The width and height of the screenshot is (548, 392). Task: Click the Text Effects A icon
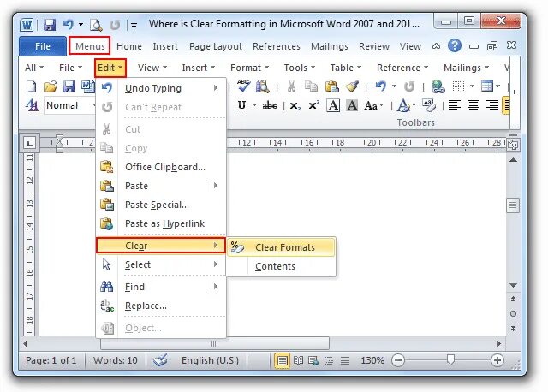pyautogui.click(x=403, y=105)
